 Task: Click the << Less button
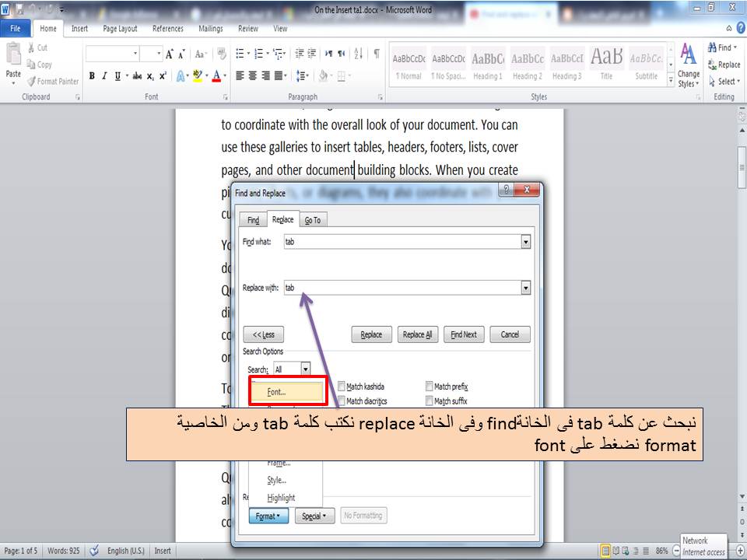tap(264, 334)
